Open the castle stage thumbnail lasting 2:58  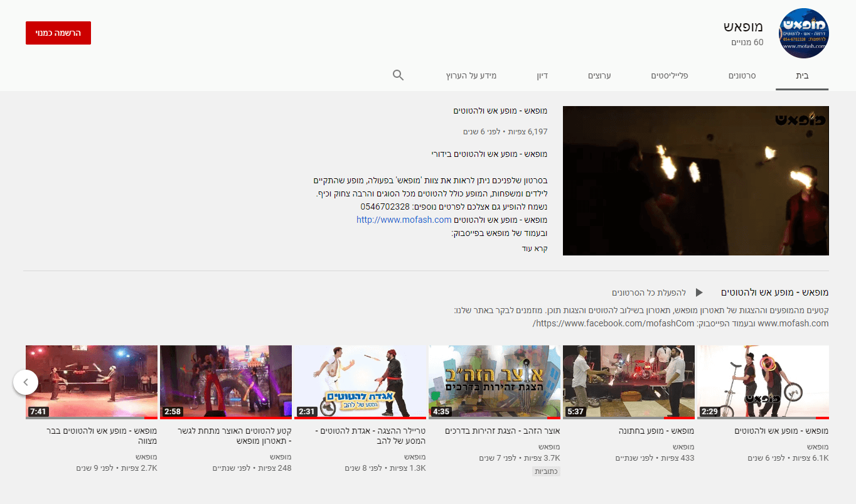tap(226, 382)
